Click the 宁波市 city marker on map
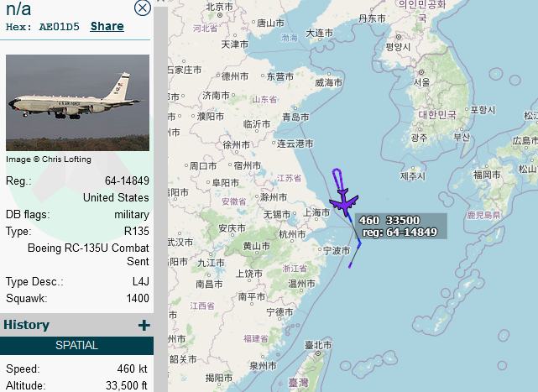538x392 pixels. pos(320,249)
